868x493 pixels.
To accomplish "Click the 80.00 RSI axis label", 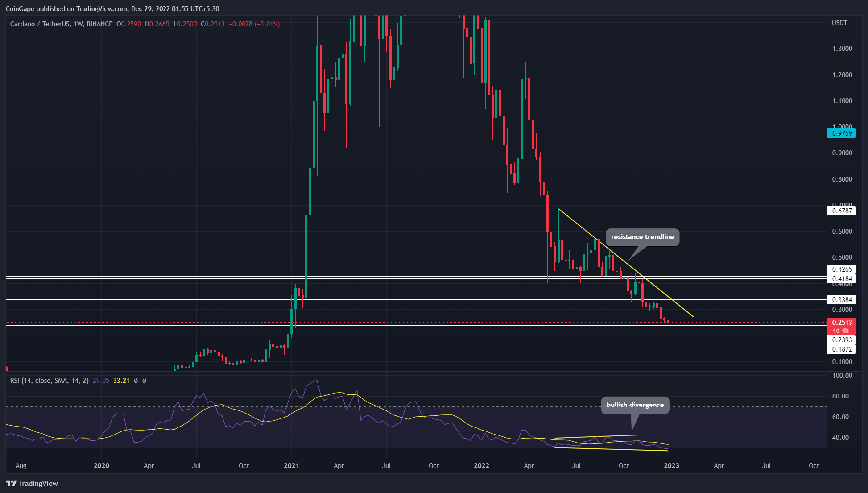I will coord(841,396).
